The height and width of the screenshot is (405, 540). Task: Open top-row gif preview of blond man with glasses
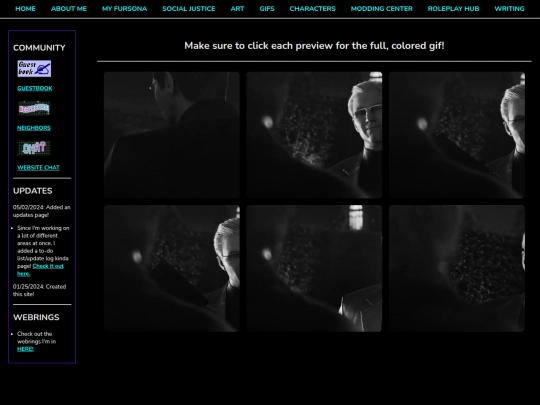(x=314, y=135)
